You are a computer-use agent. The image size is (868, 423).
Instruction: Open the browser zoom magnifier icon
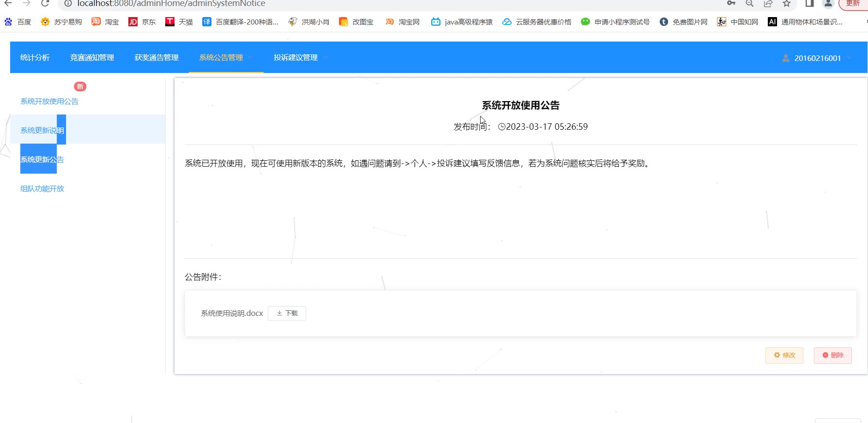click(x=749, y=4)
